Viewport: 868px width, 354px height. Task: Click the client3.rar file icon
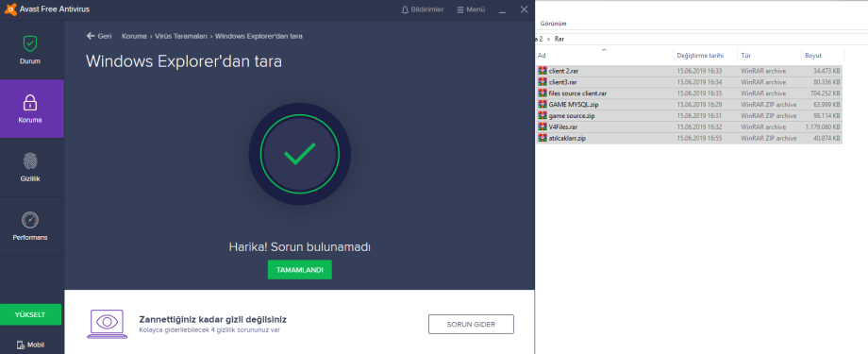(542, 82)
